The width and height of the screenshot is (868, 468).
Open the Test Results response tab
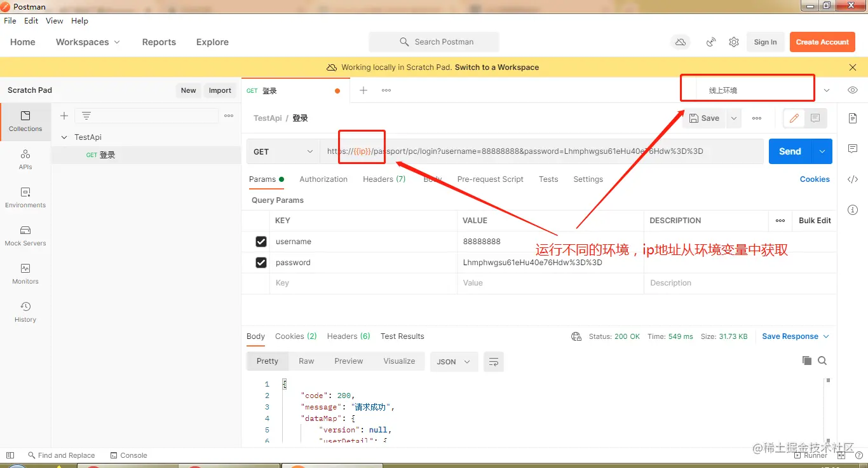coord(402,336)
